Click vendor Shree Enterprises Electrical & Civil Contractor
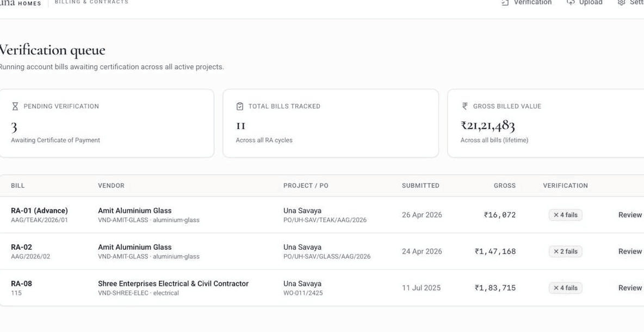The width and height of the screenshot is (644, 332). pyautogui.click(x=174, y=284)
